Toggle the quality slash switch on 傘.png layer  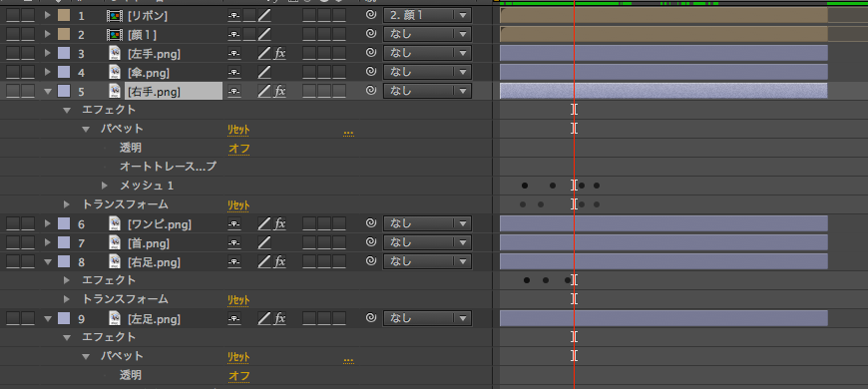[x=264, y=72]
